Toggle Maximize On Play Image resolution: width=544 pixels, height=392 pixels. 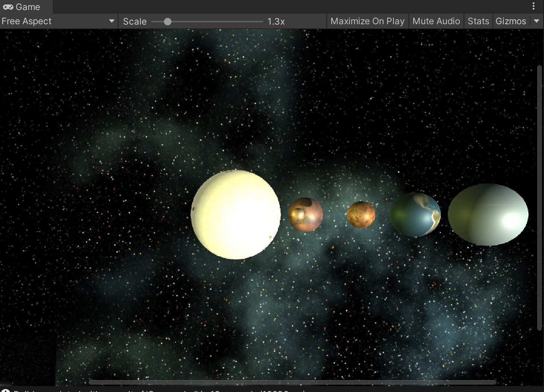coord(367,21)
